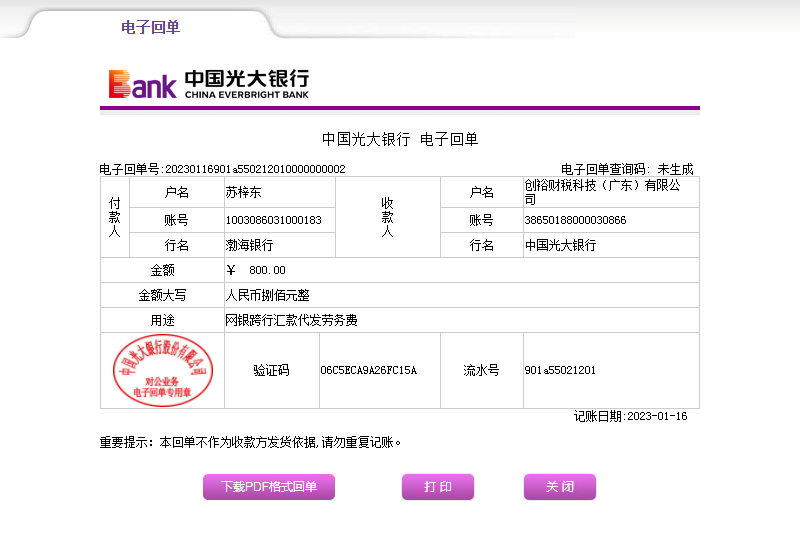Viewport: 800px width, 534px height.
Task: Click the 收款人 header cell
Action: tap(388, 218)
